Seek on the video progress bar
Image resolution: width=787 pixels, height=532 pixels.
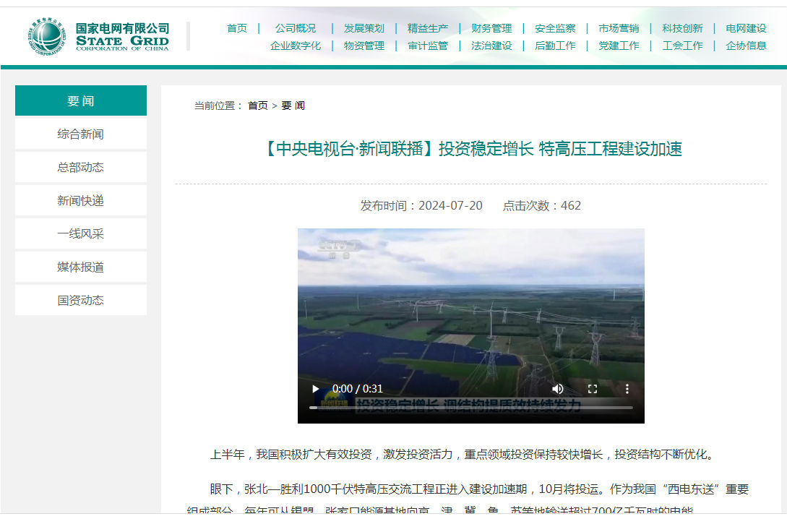point(470,408)
